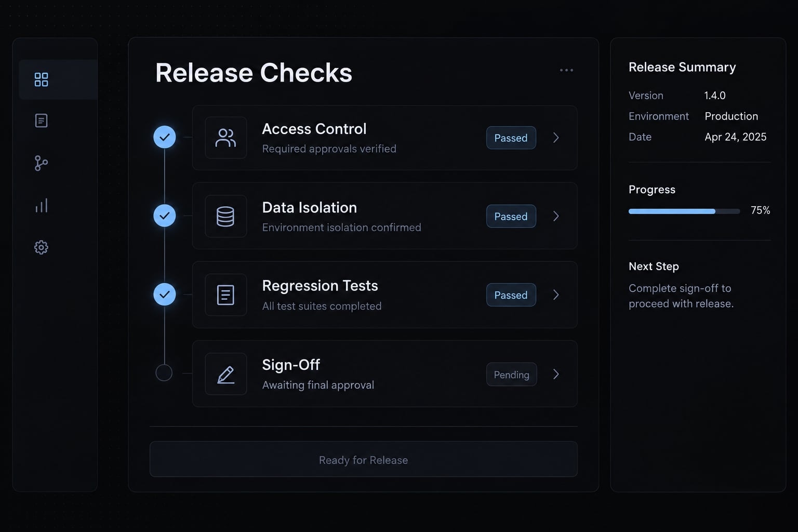Viewport: 798px width, 532px height.
Task: Select the Access Control title
Action: coord(314,129)
